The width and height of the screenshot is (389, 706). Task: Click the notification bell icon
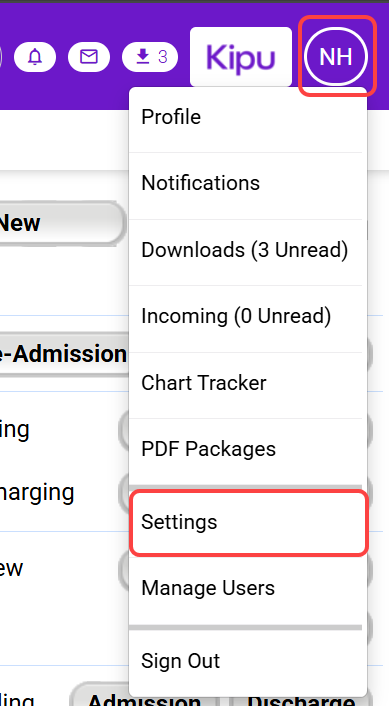35,57
